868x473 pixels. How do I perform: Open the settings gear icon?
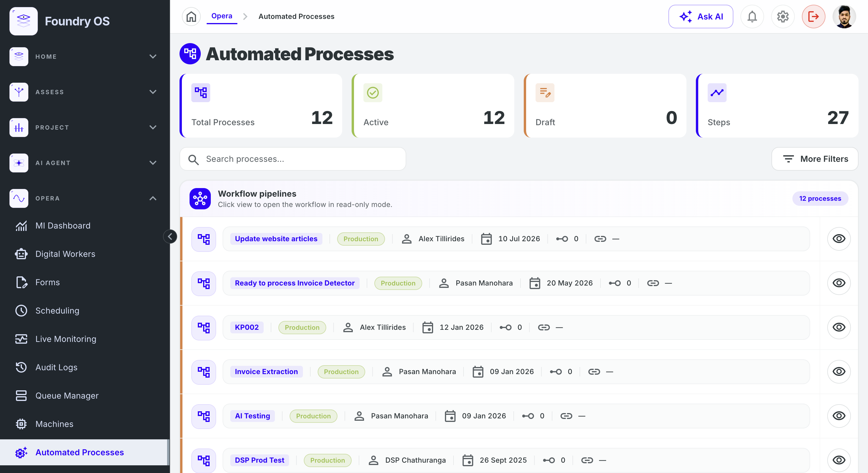tap(782, 16)
